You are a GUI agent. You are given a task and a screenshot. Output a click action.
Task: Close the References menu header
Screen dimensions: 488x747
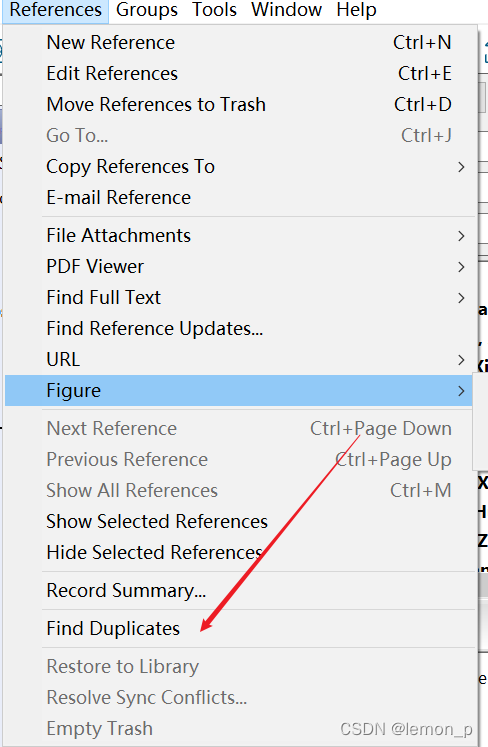[55, 10]
